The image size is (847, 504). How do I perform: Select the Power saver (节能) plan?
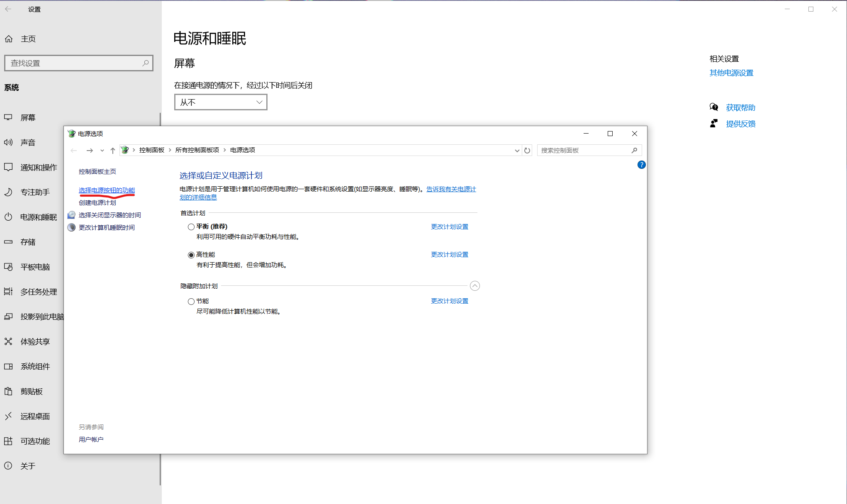[x=191, y=302]
